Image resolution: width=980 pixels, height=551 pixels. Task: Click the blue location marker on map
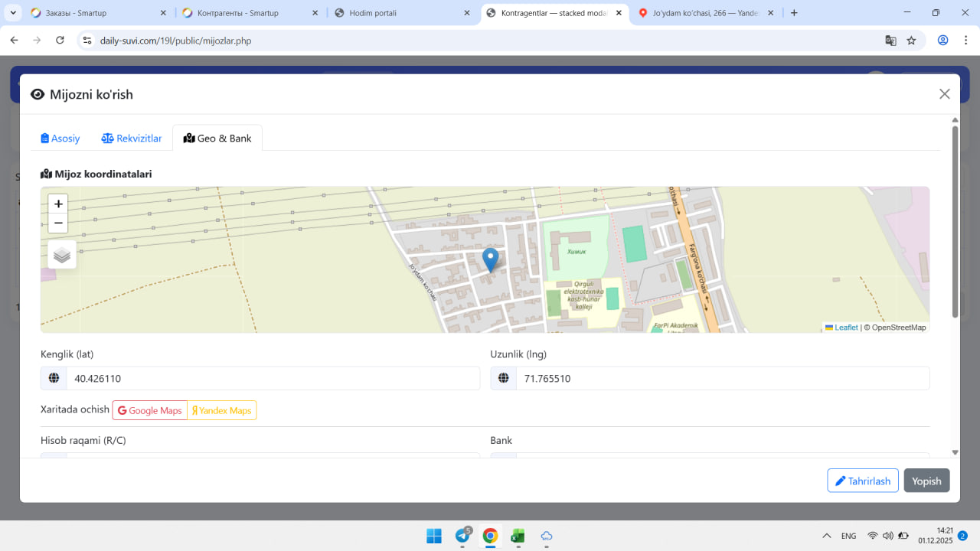tap(490, 259)
